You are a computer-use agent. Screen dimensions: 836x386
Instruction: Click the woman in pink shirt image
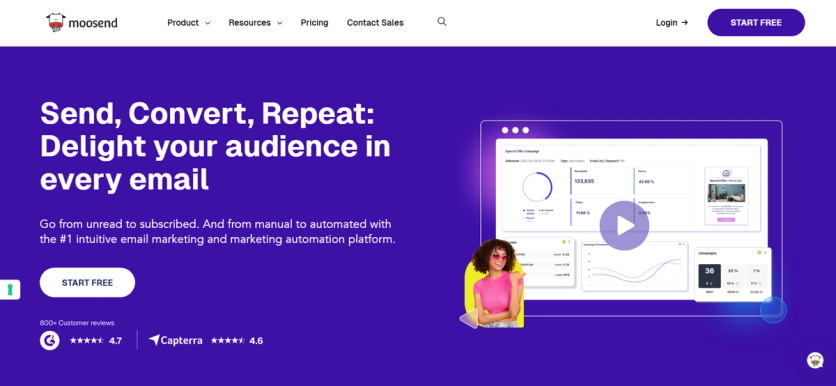point(495,283)
